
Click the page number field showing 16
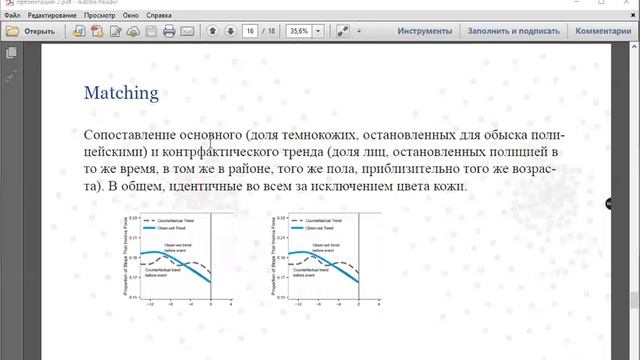pyautogui.click(x=250, y=31)
